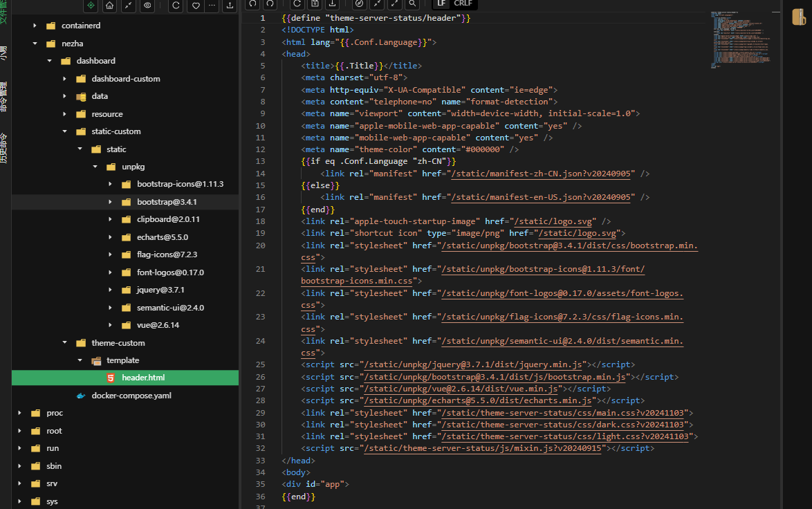
Task: Expand the resource folder arrow
Action: (65, 114)
